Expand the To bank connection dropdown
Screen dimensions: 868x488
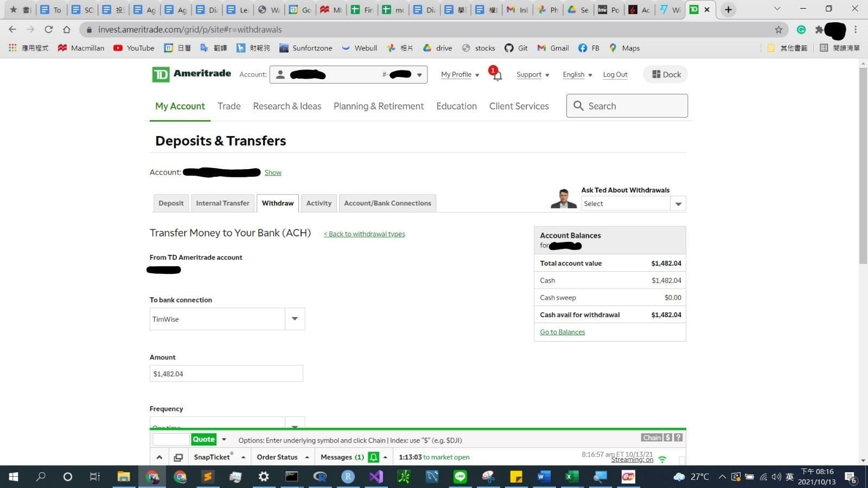(295, 319)
